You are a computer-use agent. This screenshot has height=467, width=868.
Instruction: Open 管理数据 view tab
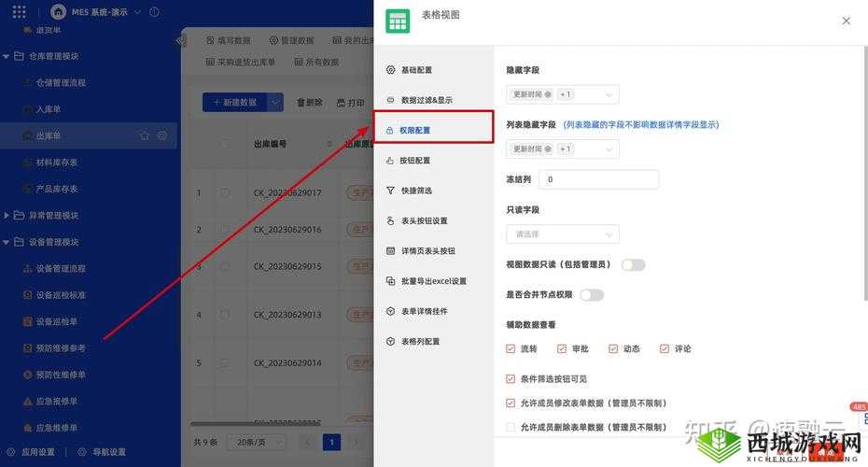coord(291,40)
